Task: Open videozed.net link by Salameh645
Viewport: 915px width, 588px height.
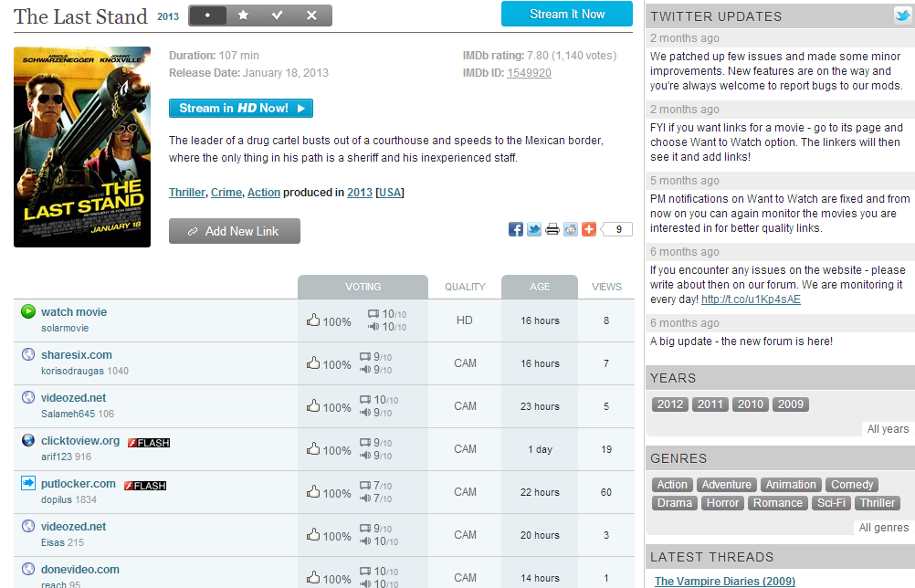Action: tap(74, 398)
